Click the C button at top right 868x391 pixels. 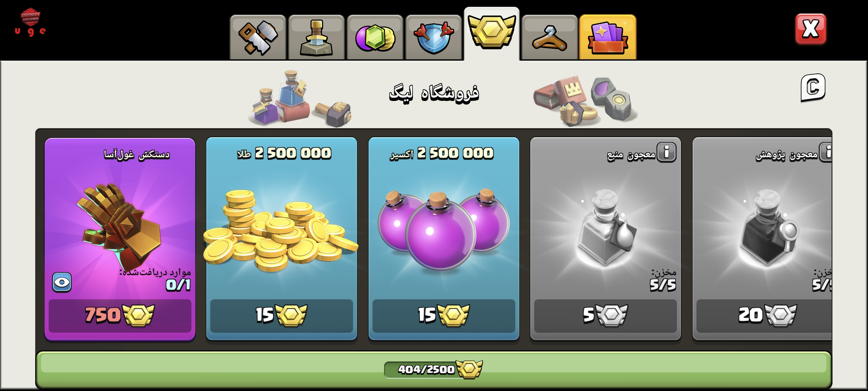coord(813,87)
